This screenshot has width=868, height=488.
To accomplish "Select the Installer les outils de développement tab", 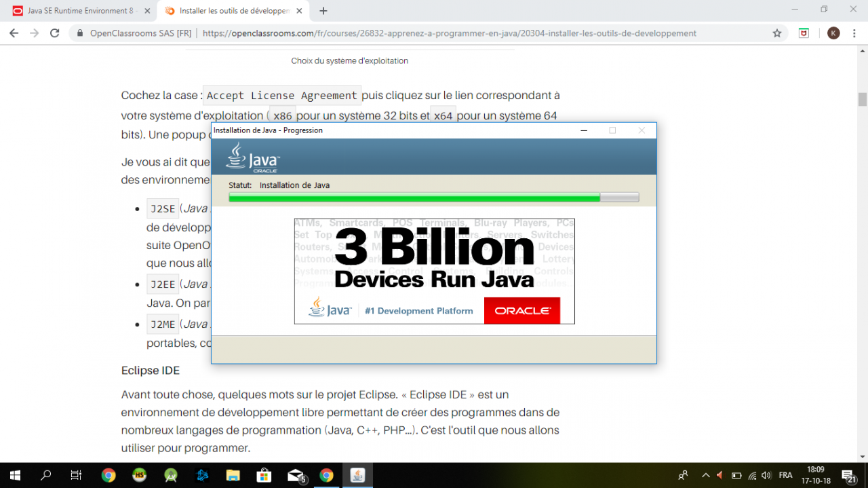I will tap(234, 11).
